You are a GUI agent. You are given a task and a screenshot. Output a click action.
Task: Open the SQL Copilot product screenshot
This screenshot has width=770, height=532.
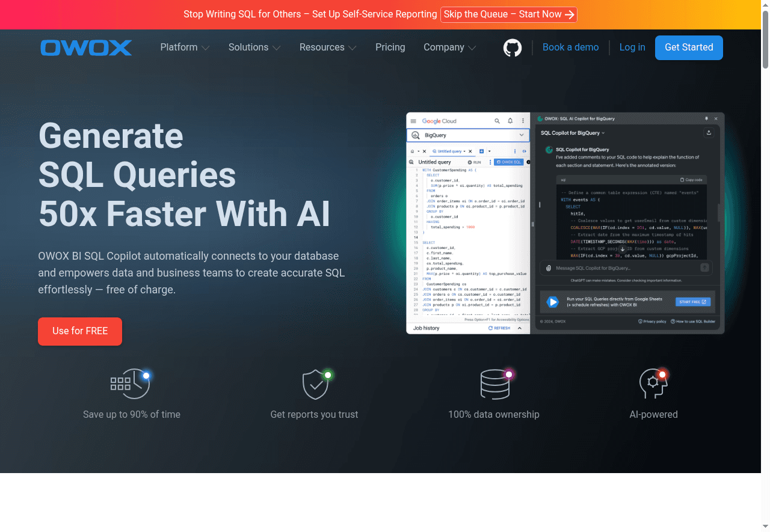pos(565,223)
